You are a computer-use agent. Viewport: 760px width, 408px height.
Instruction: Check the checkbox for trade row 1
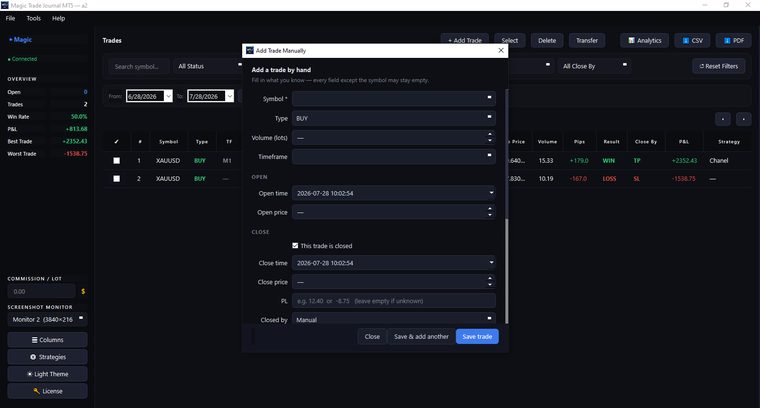click(x=116, y=160)
